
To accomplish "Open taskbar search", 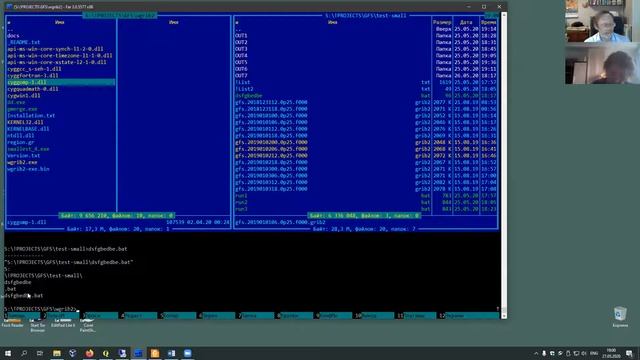I will (24, 353).
